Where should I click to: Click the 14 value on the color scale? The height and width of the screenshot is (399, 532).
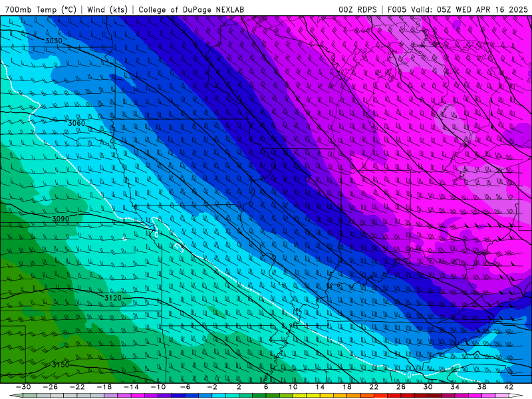[320, 387]
